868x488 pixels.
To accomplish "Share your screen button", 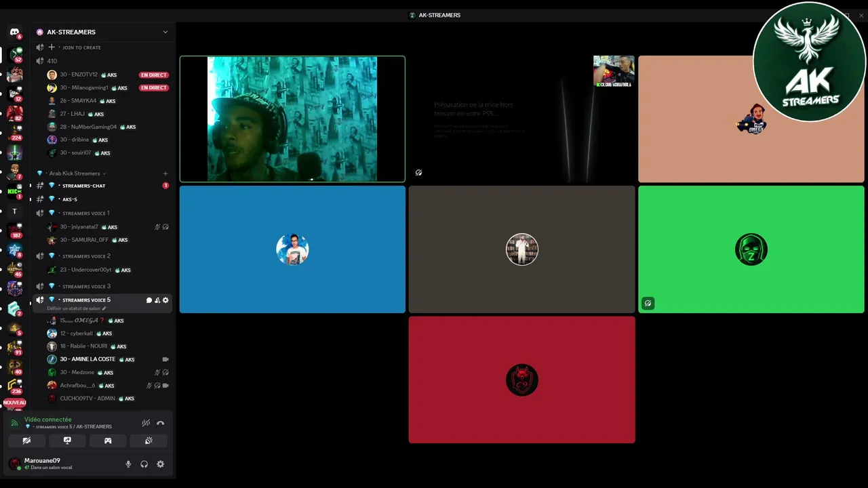I will 67,441.
